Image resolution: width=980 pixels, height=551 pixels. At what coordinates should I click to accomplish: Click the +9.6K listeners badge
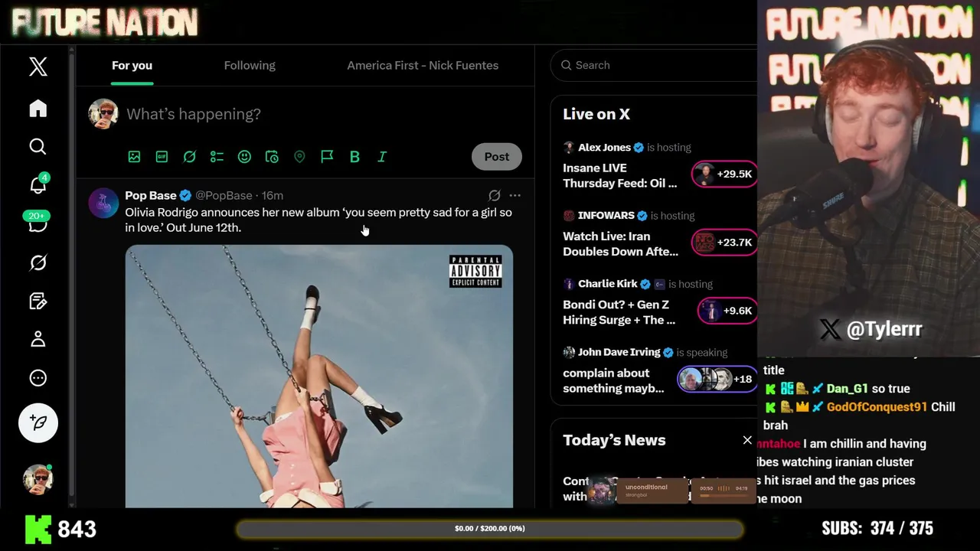point(727,310)
